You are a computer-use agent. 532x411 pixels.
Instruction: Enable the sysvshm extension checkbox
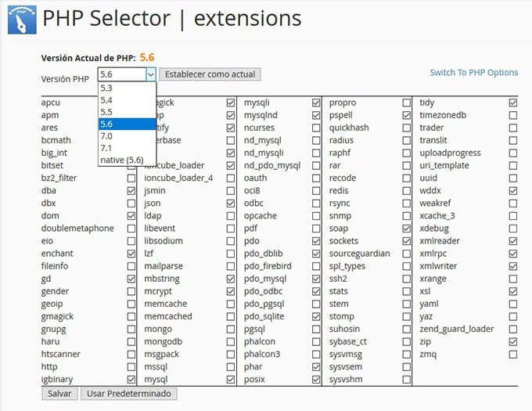pos(407,380)
